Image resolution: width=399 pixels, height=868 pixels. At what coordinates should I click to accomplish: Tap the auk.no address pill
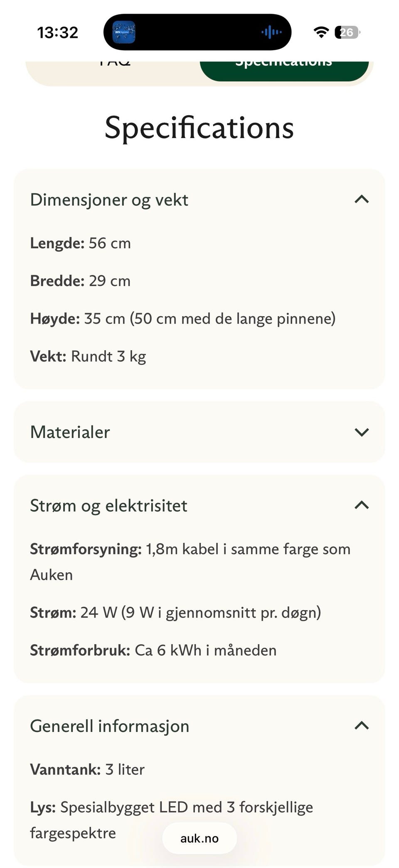point(199,838)
